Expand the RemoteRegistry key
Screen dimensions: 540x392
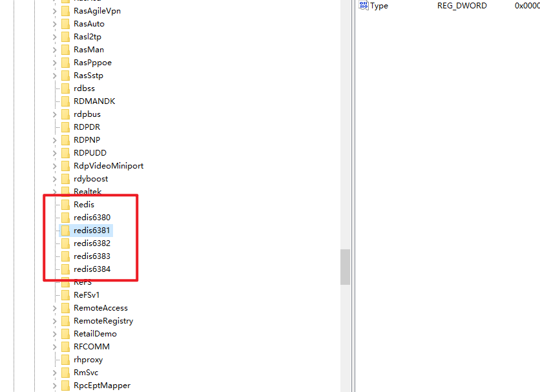coord(54,321)
